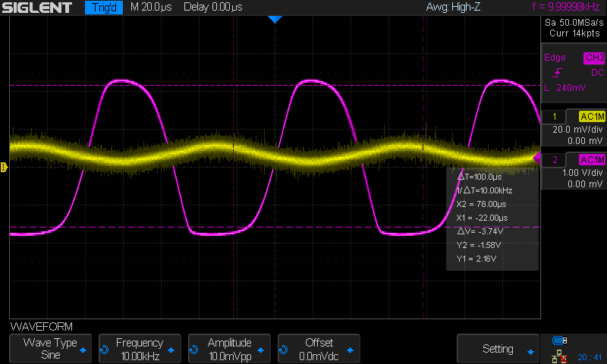
Task: Click the ΔV= -3.74V cursor readout
Action: [480, 231]
